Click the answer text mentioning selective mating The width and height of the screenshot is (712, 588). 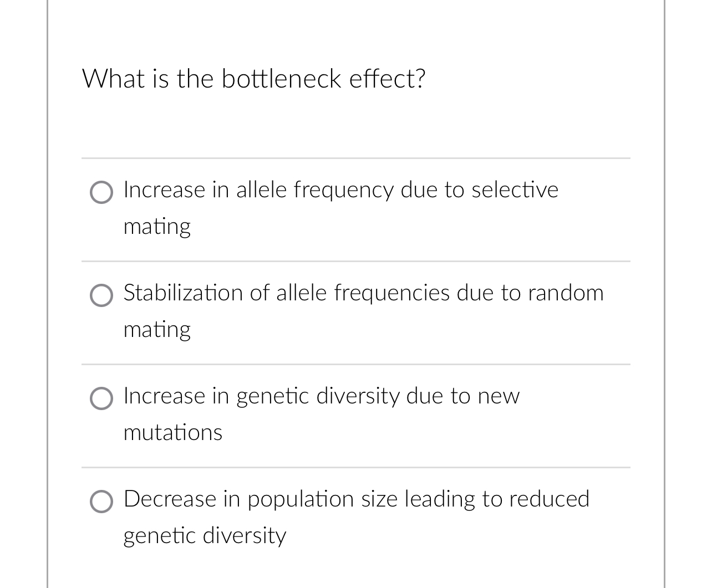coord(340,190)
